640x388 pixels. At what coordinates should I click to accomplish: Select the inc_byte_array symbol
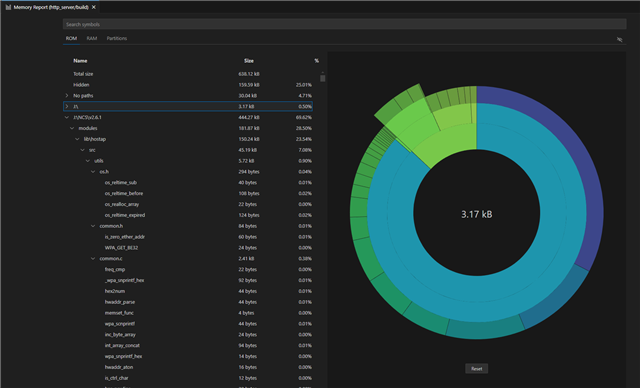120,335
